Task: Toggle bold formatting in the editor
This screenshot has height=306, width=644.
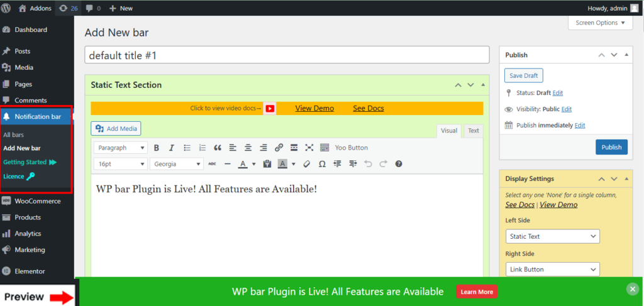Action: (156, 148)
